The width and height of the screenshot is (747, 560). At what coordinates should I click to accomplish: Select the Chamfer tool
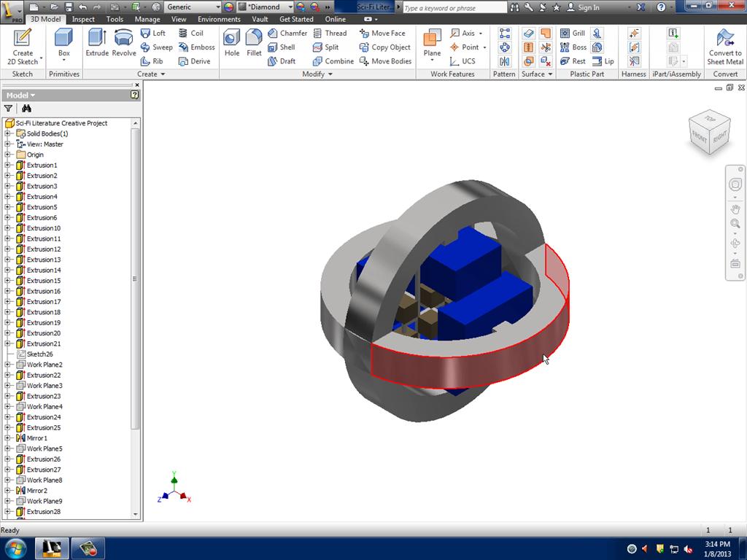coord(287,33)
